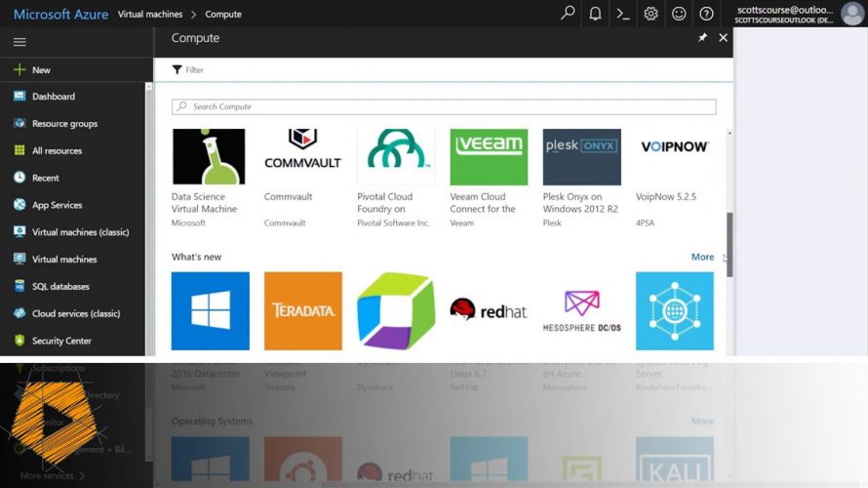Toggle the hamburger menu in sidebar
The image size is (868, 488).
pyautogui.click(x=20, y=42)
